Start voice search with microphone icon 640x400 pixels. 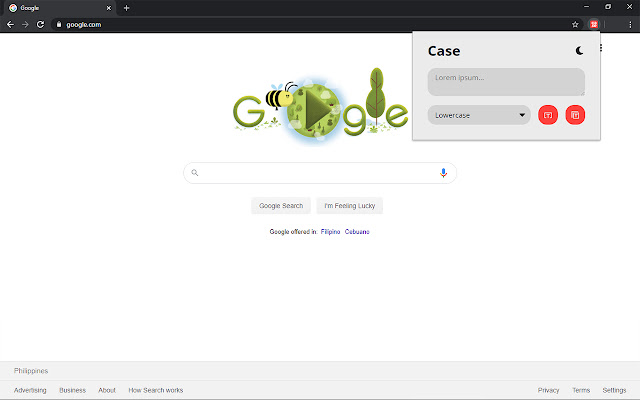(443, 173)
